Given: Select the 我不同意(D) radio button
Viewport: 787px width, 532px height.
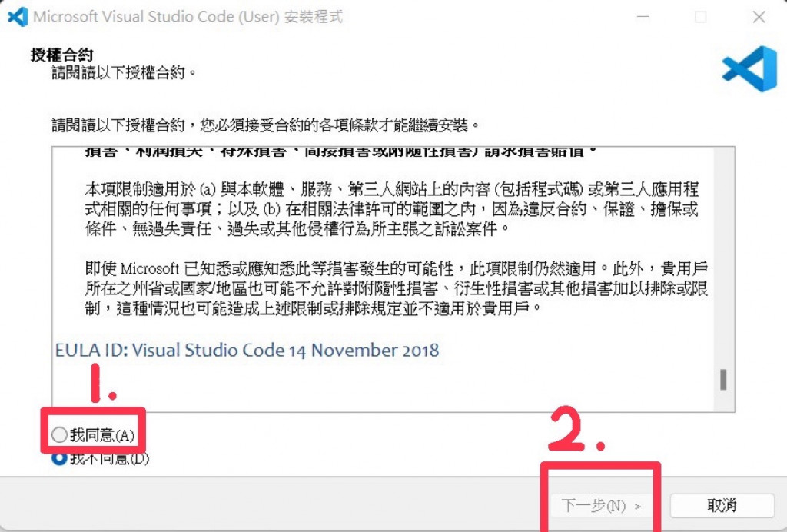Looking at the screenshot, I should (x=59, y=457).
